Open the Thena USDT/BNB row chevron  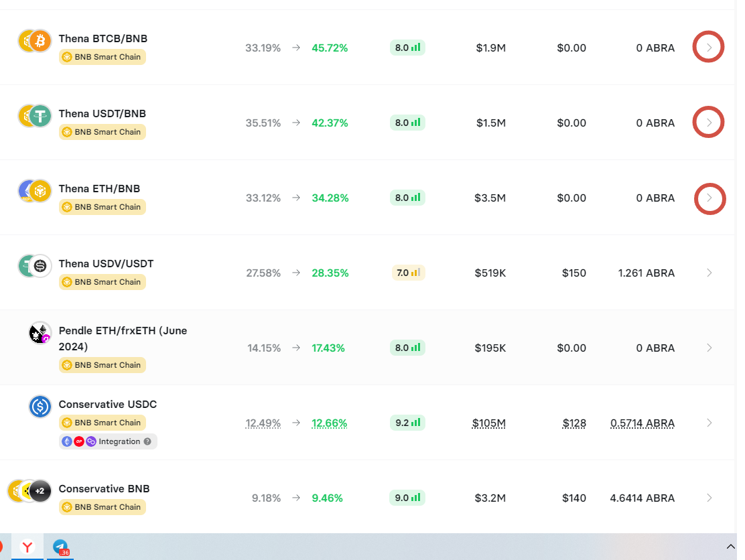(x=709, y=123)
